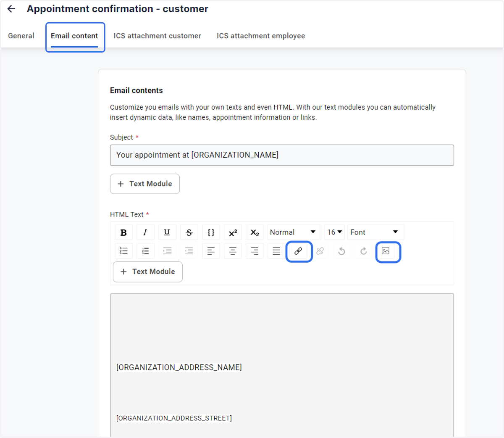Apply strikethrough formatting
This screenshot has width=504, height=438.
point(189,232)
